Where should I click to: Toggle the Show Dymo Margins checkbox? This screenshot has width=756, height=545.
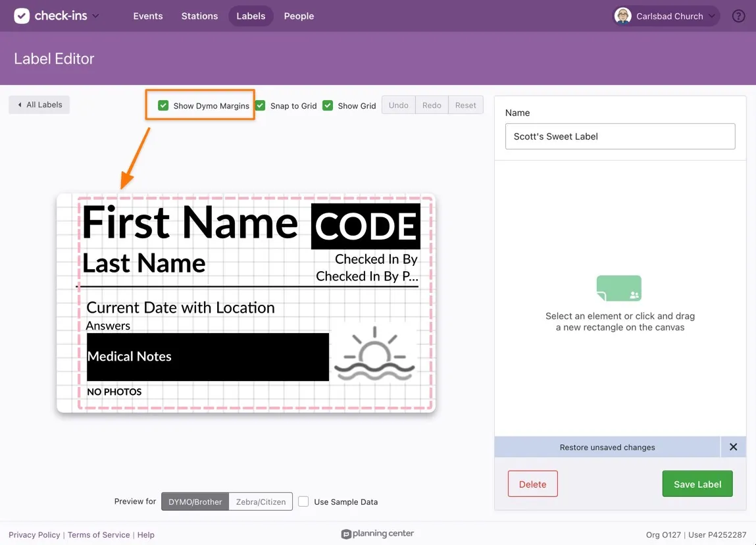point(163,105)
